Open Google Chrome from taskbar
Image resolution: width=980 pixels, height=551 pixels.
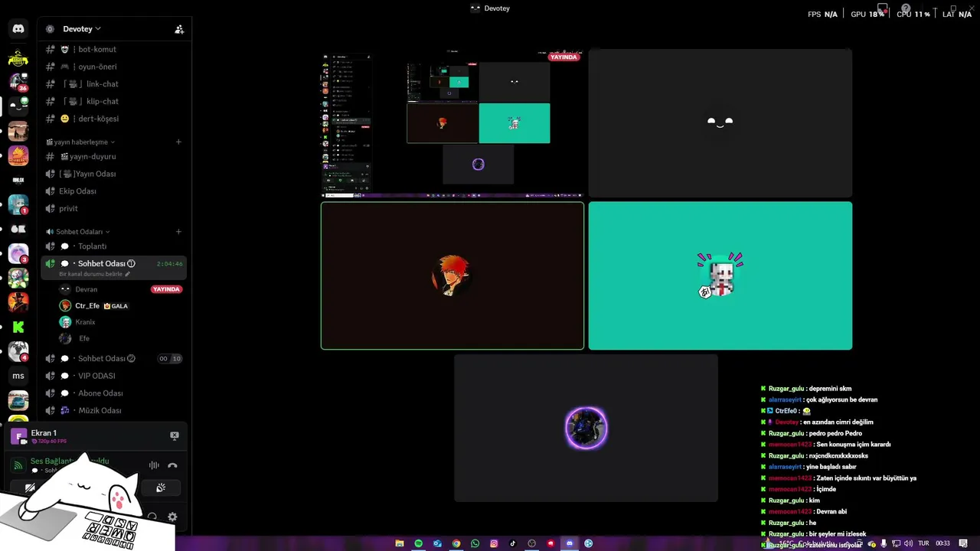pos(456,543)
